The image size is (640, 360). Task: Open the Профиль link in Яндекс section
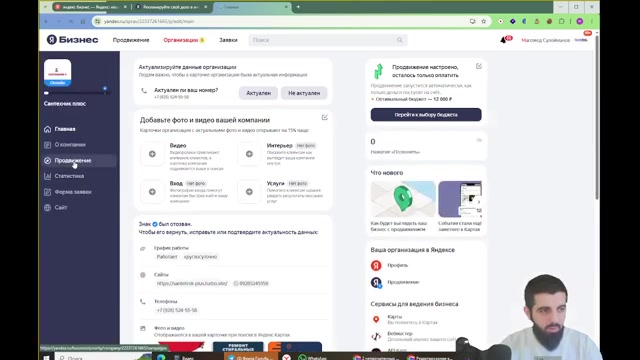tap(398, 265)
